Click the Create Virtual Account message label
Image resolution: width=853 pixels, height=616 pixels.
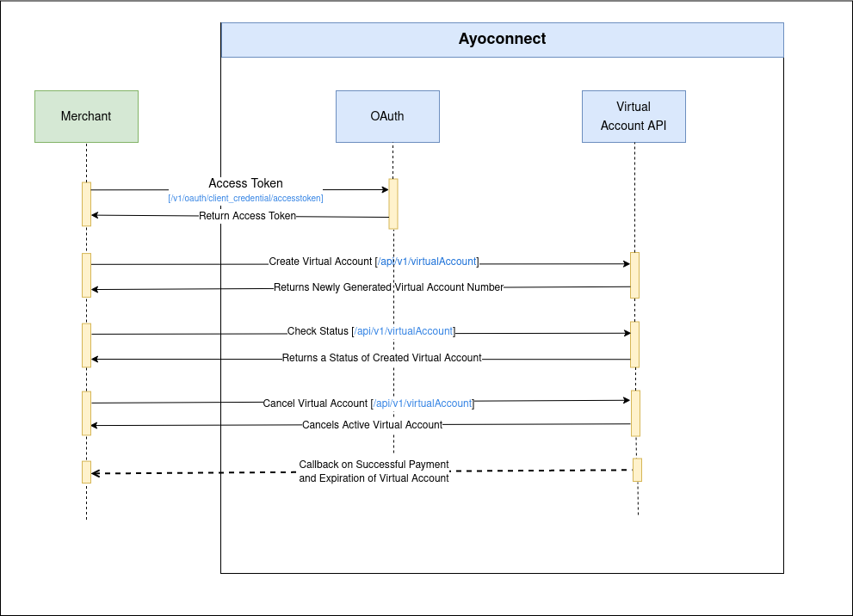point(374,262)
